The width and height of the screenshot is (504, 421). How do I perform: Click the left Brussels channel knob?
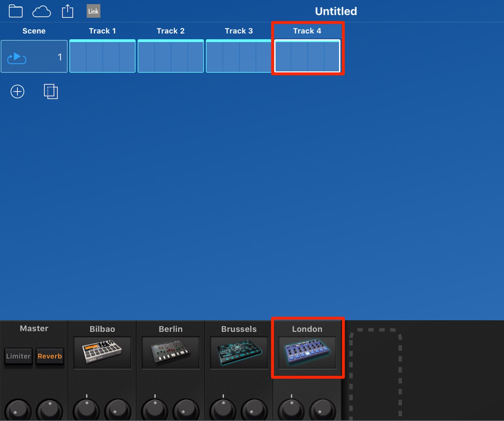(223, 410)
